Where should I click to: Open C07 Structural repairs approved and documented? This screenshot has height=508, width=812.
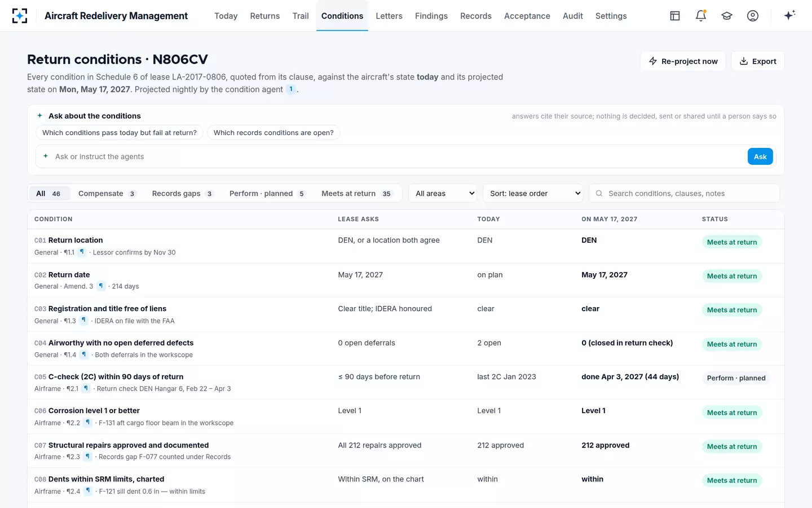405,450
